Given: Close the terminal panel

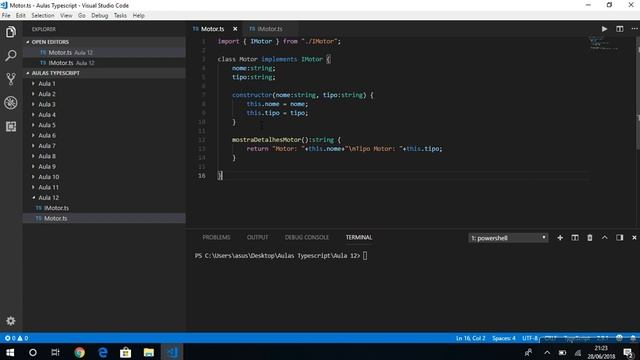Looking at the screenshot, I should click(x=634, y=238).
